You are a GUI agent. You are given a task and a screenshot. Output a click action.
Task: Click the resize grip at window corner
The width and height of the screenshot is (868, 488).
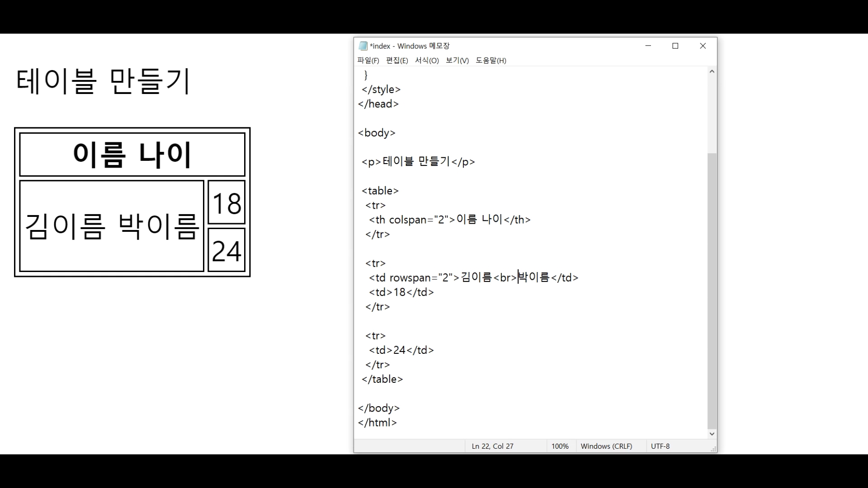(x=713, y=449)
